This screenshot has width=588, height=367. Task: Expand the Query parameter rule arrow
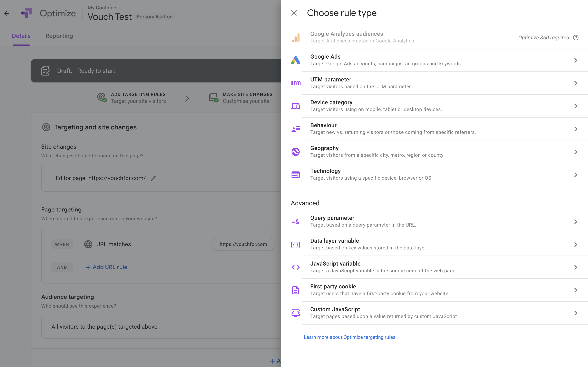click(576, 222)
